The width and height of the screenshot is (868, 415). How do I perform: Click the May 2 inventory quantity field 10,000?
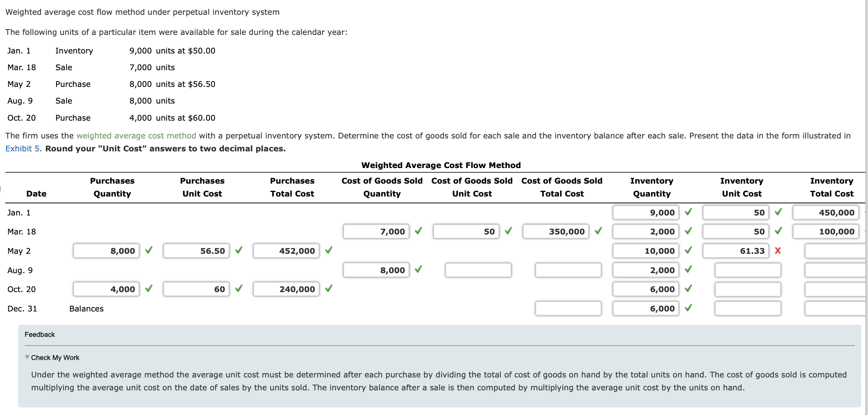click(x=645, y=251)
